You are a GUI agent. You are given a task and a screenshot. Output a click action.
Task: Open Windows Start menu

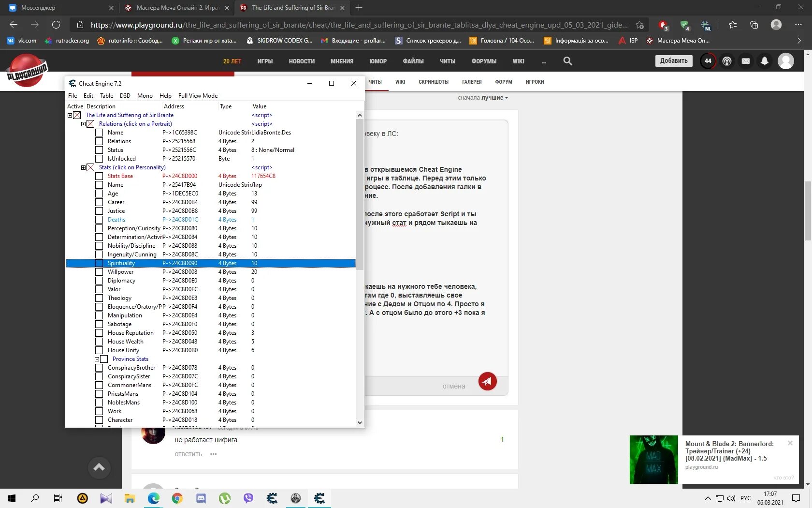click(12, 498)
